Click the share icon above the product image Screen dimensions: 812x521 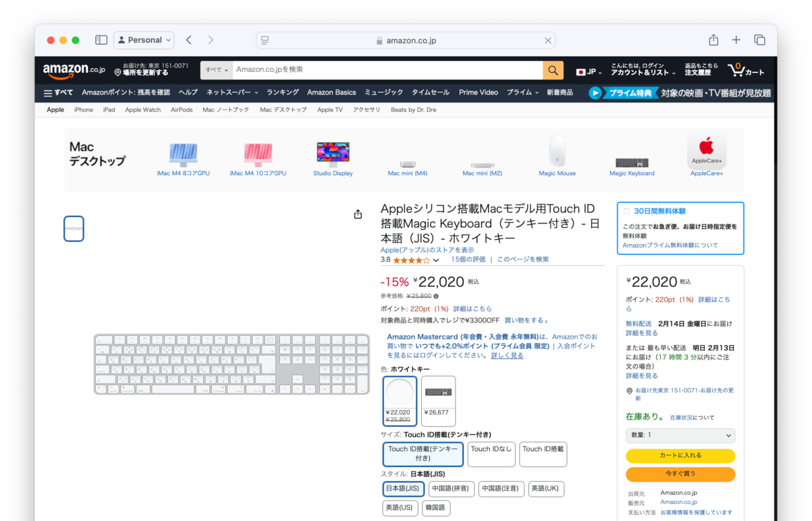[358, 214]
